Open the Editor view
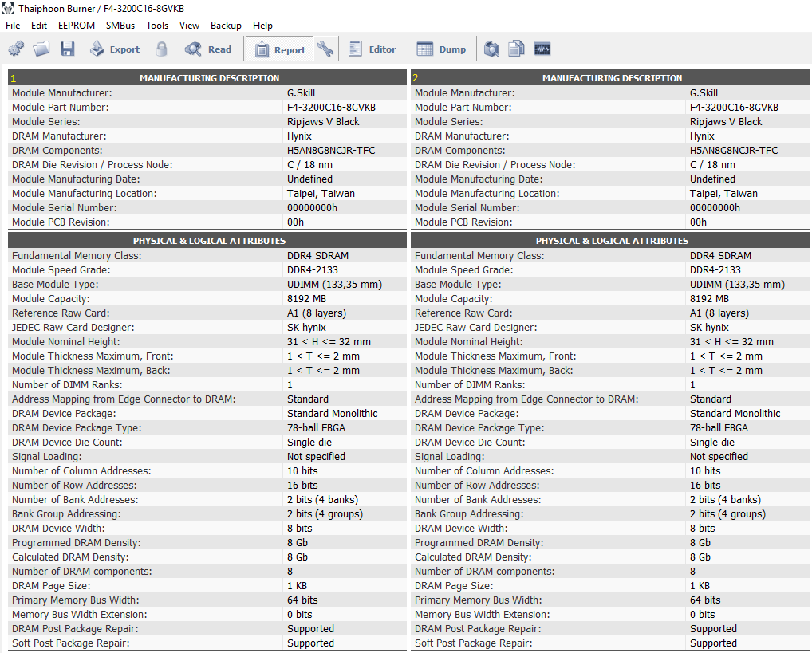 [x=372, y=49]
